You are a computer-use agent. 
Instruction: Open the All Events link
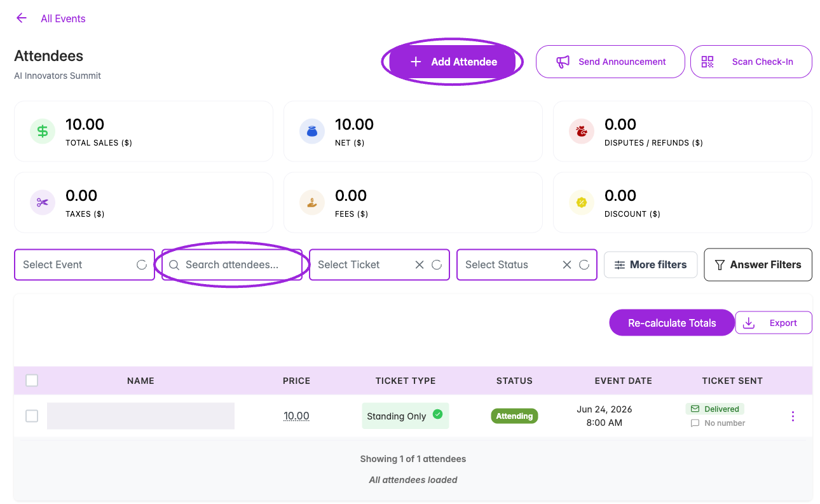tap(63, 19)
